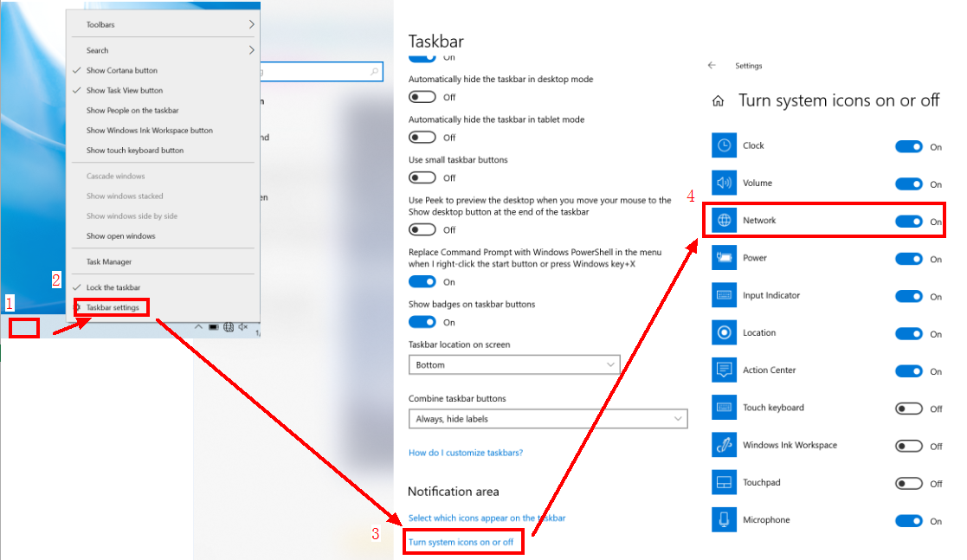Screen dimensions: 967x560
Task: Click the Power battery icon
Action: (x=724, y=258)
